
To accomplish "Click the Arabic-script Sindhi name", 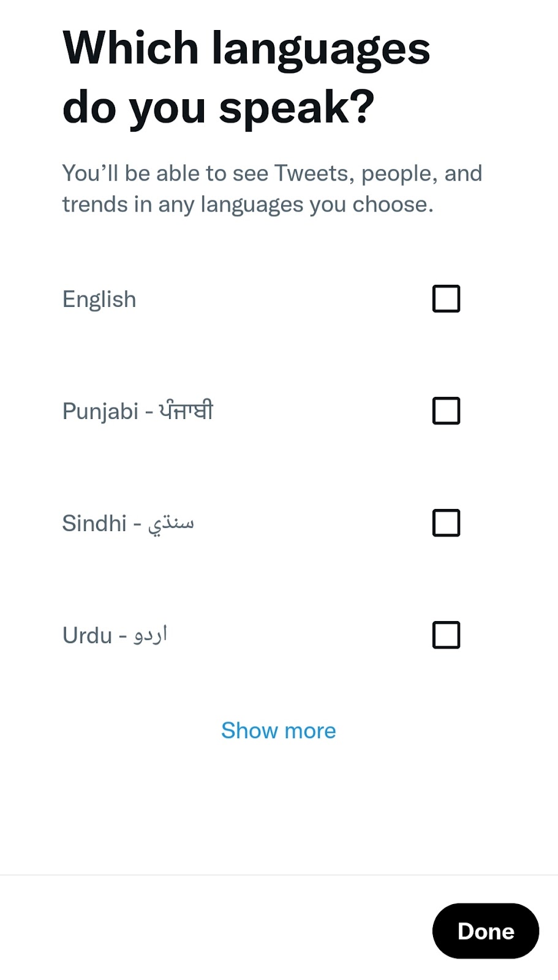I will pos(171,524).
